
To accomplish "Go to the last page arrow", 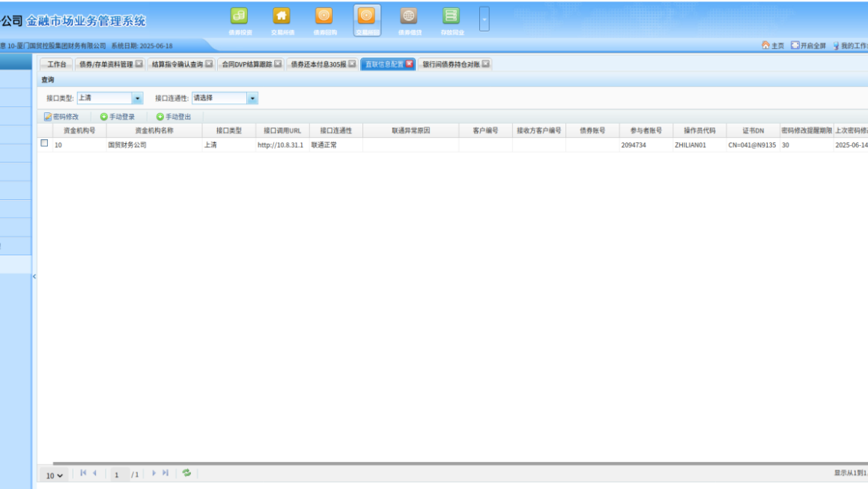I will click(166, 473).
